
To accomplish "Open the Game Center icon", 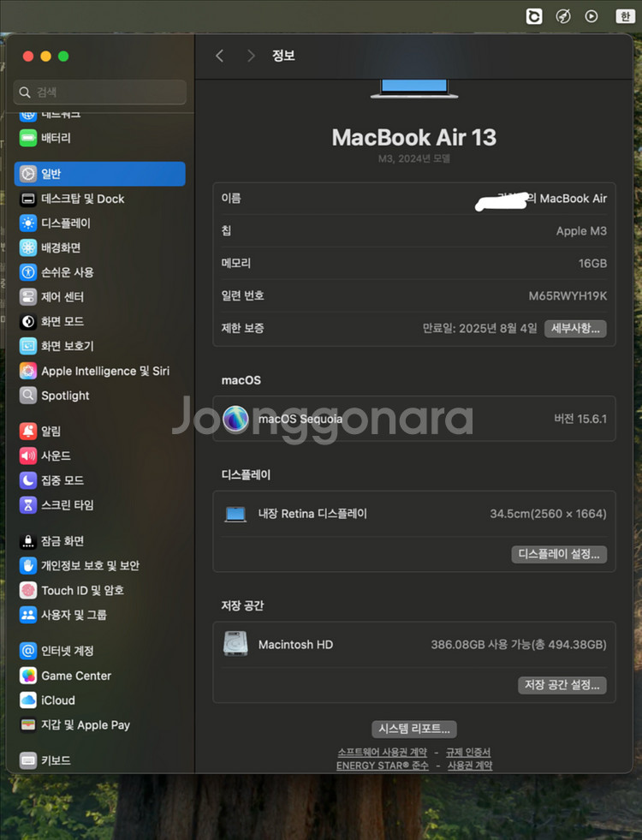I will (28, 676).
